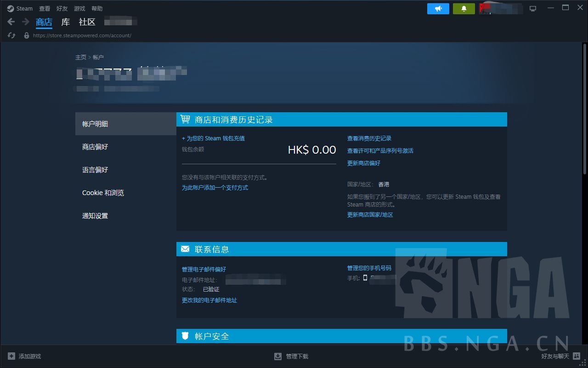Switch to the 库 tab
This screenshot has width=588, height=368.
pos(65,22)
